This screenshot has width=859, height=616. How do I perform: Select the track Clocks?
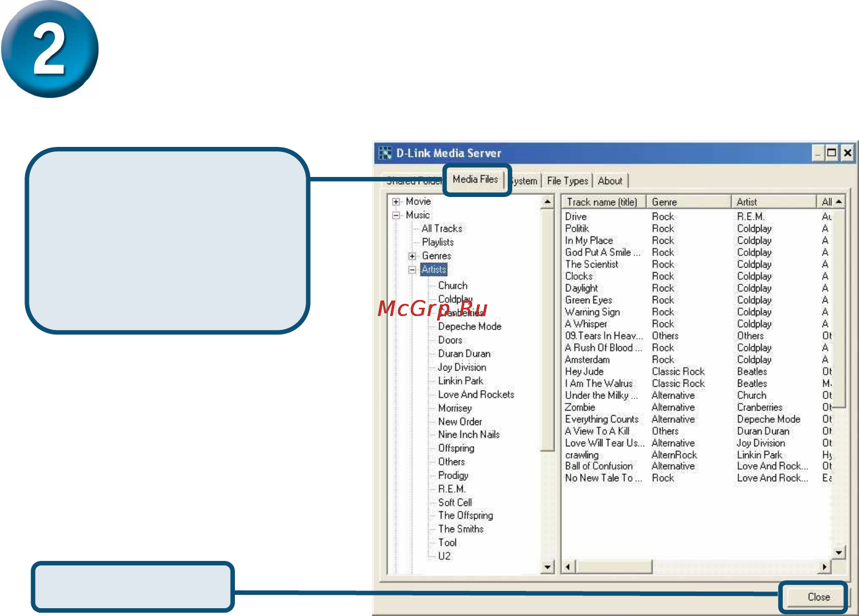click(579, 277)
